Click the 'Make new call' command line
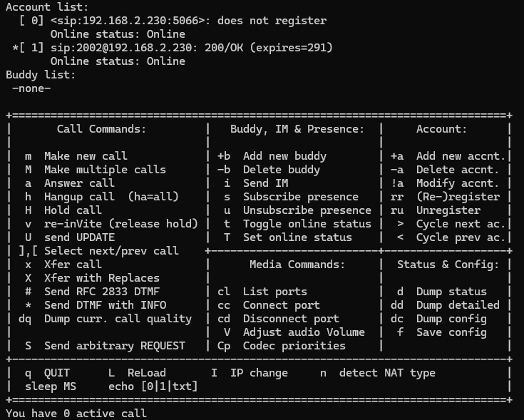This screenshot has width=524, height=420. tap(86, 156)
